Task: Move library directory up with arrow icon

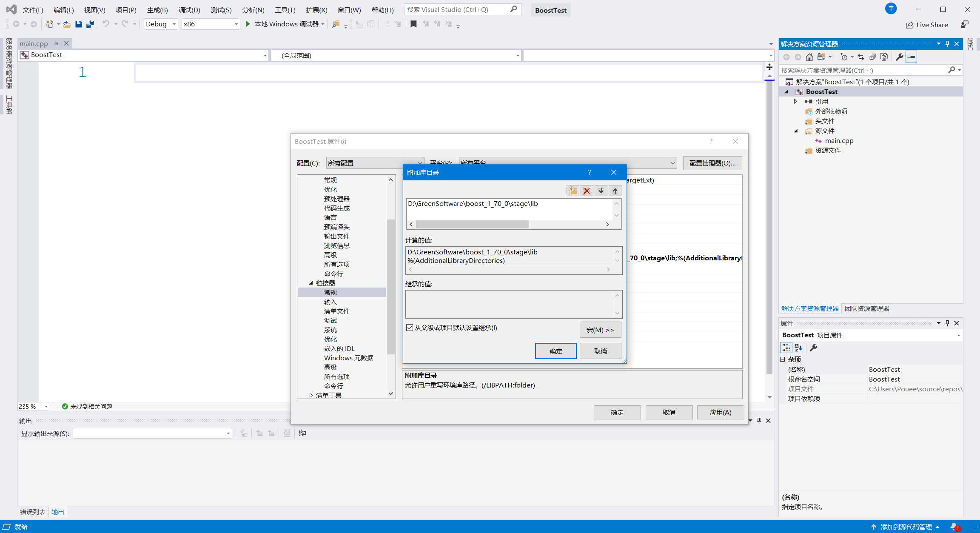Action: coord(615,191)
